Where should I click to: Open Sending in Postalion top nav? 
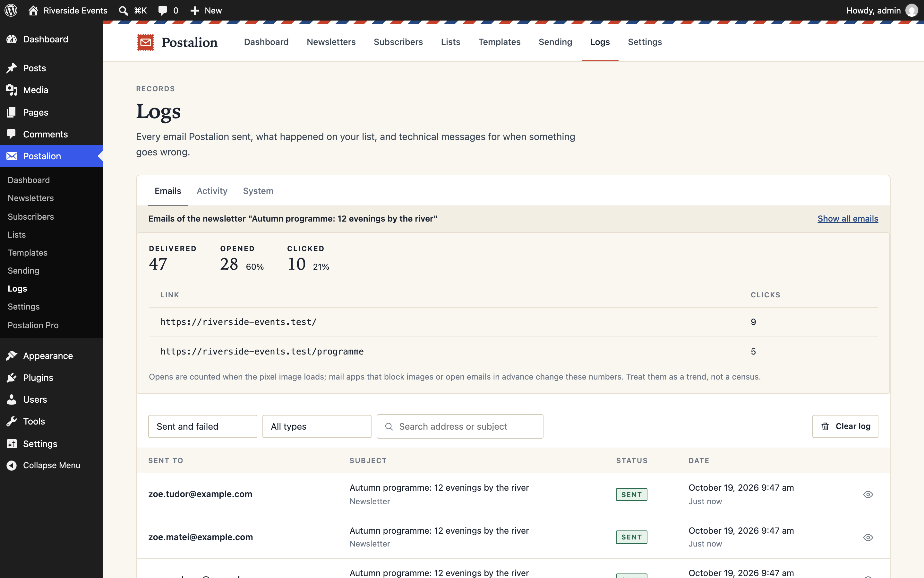(x=555, y=42)
